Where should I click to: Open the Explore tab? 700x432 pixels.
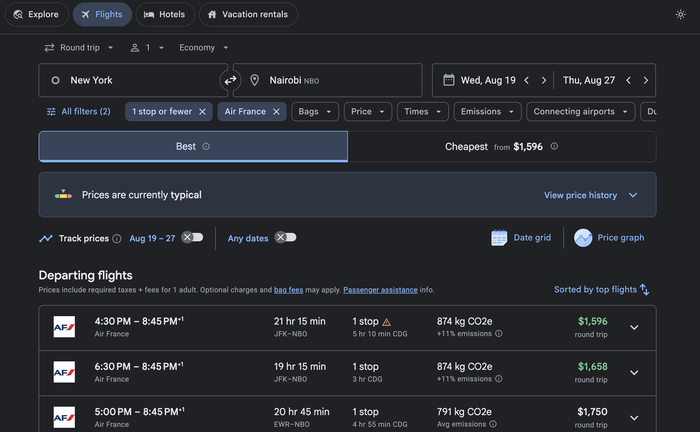(x=37, y=14)
